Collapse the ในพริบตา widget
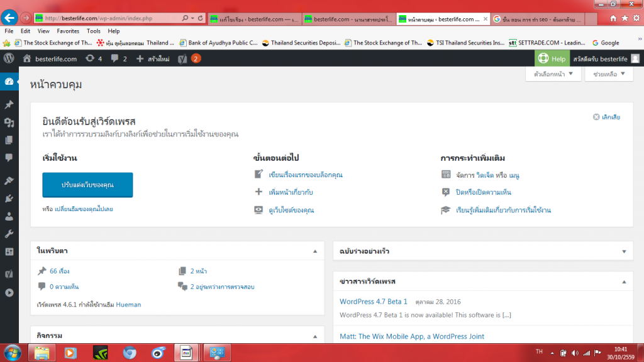This screenshot has width=644, height=362. [x=315, y=251]
